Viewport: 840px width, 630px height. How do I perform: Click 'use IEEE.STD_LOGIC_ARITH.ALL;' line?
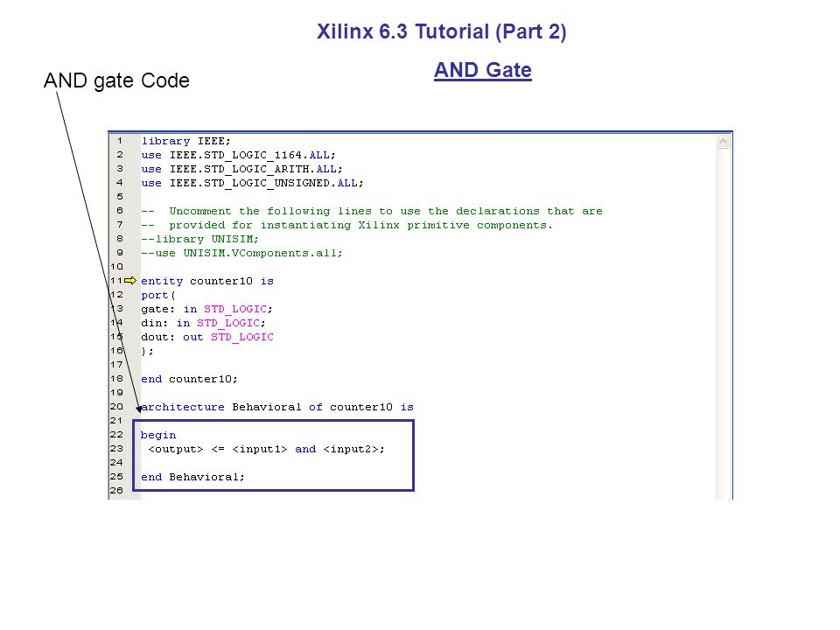point(241,169)
